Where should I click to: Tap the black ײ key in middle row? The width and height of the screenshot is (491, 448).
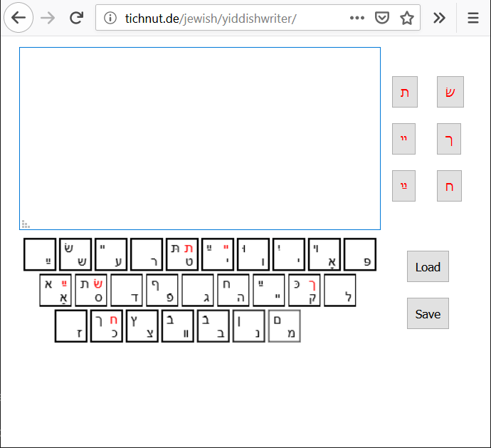pos(269,291)
